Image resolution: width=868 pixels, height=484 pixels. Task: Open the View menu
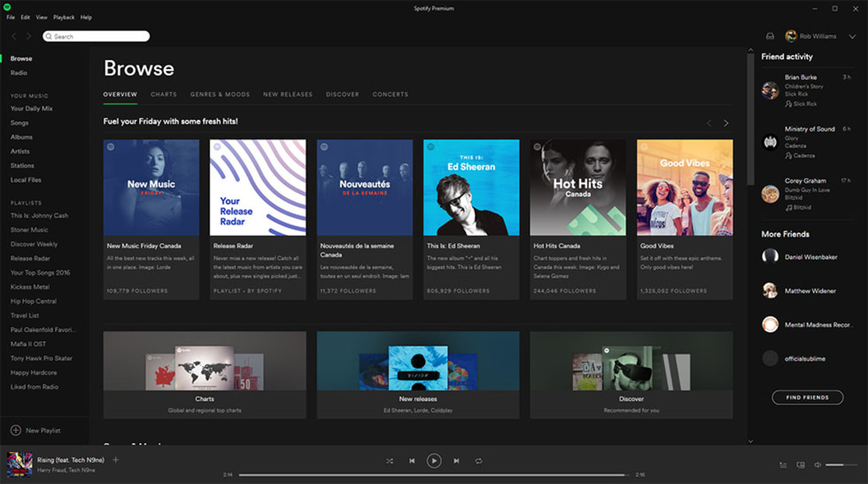click(x=42, y=17)
